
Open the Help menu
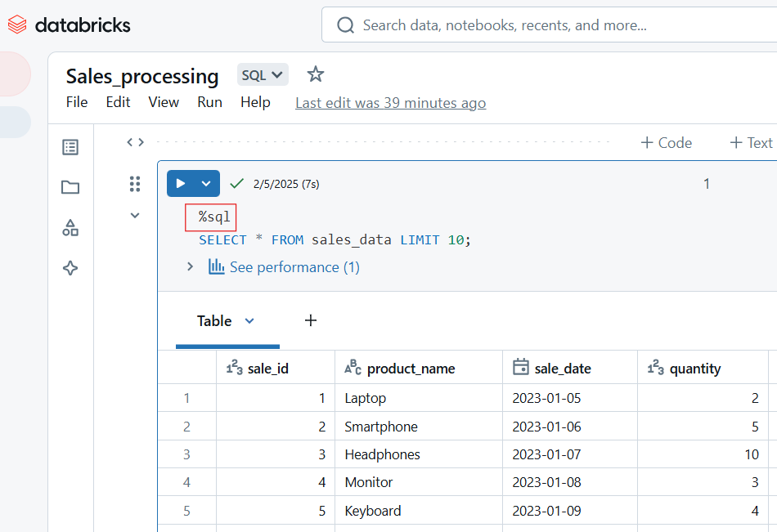pos(255,102)
